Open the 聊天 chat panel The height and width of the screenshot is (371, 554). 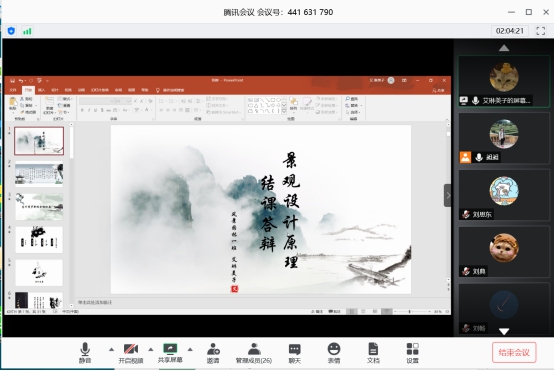pyautogui.click(x=295, y=353)
